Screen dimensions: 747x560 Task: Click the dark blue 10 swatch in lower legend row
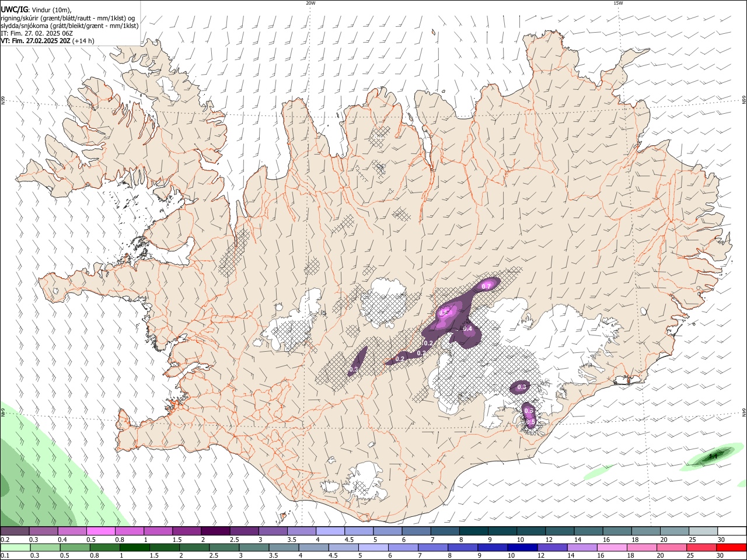tap(522, 548)
